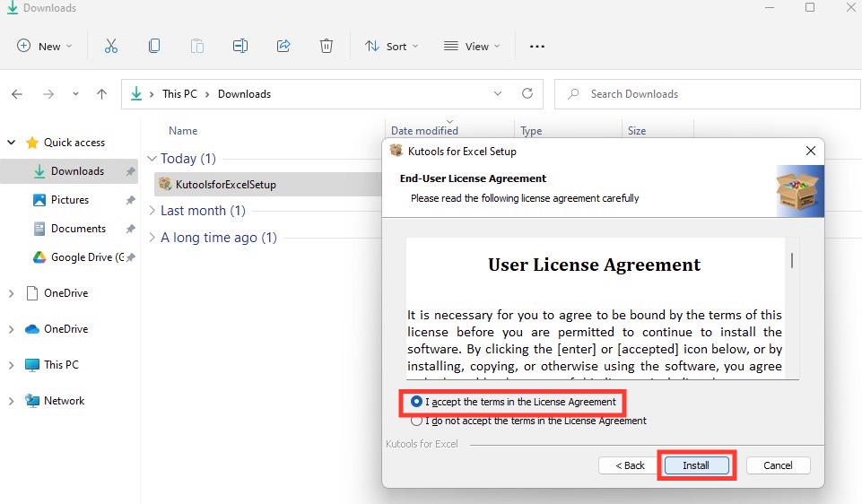Open recent locations dropdown chevron
The height and width of the screenshot is (504, 862).
click(x=75, y=94)
